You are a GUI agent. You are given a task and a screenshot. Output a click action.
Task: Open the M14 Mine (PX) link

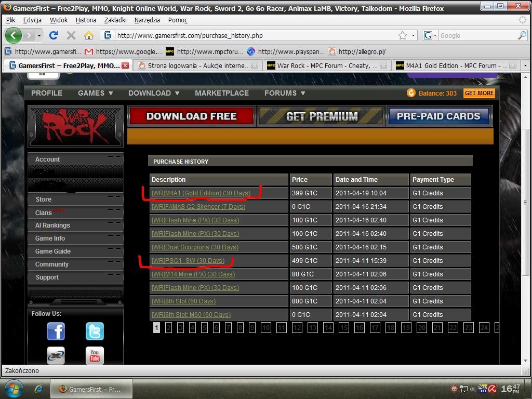pyautogui.click(x=193, y=274)
